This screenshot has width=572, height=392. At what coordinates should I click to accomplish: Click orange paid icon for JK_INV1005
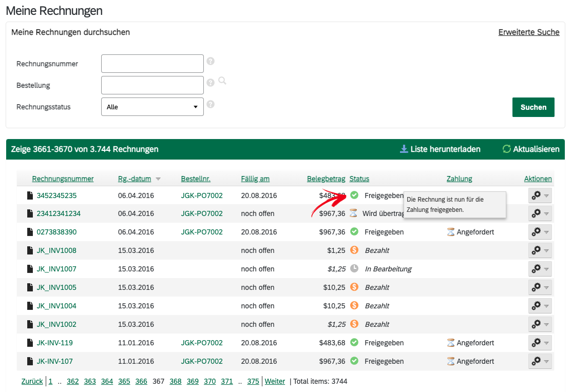[354, 287]
